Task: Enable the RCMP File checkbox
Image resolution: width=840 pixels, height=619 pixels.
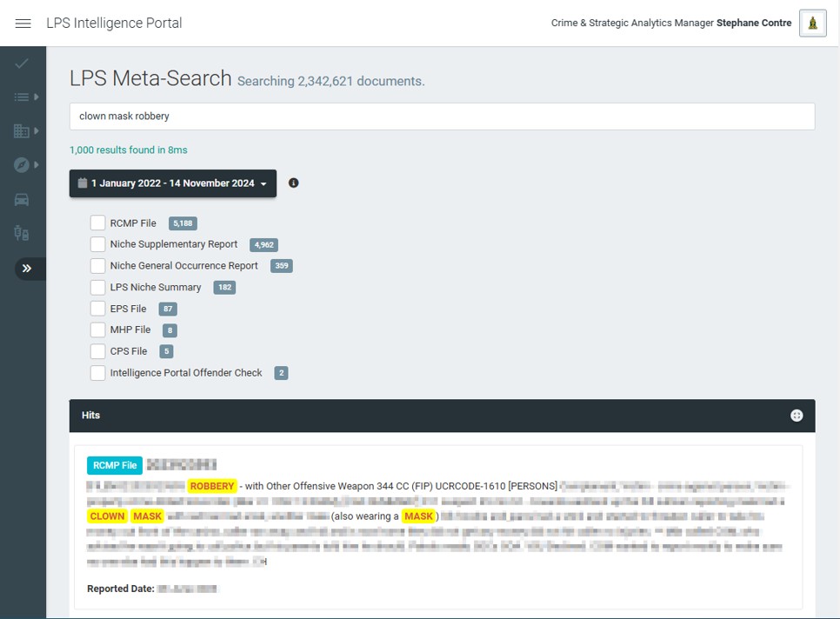Action: point(97,223)
